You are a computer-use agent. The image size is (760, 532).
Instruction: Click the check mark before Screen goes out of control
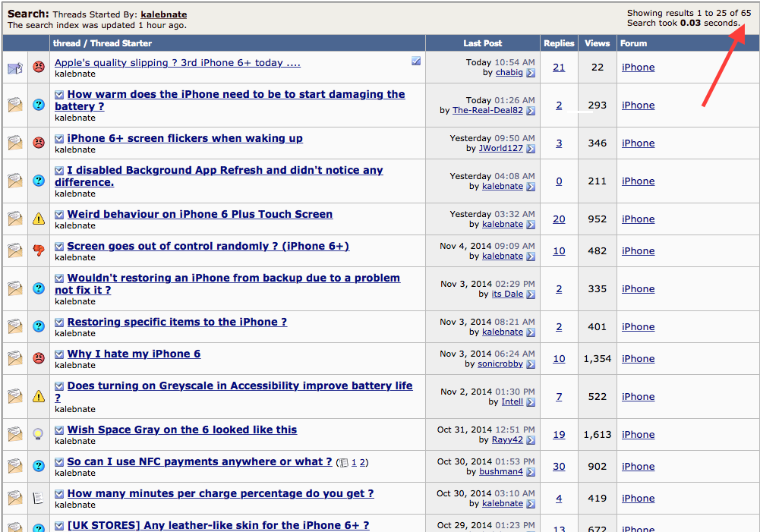[59, 247]
